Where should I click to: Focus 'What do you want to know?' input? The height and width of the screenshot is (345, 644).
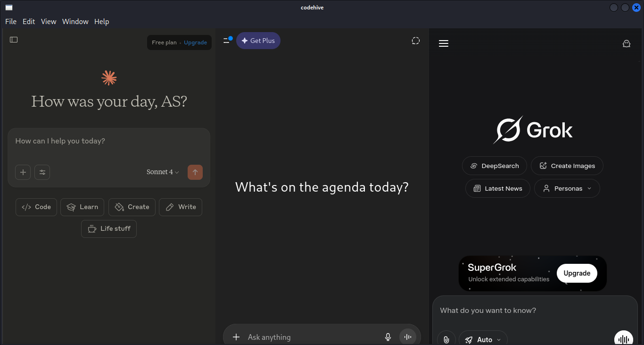535,311
